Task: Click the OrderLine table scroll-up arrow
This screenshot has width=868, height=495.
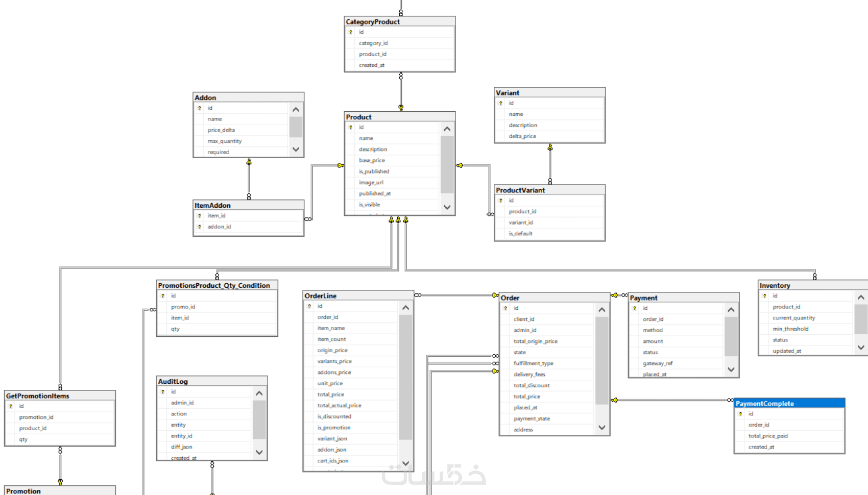Action: point(405,308)
